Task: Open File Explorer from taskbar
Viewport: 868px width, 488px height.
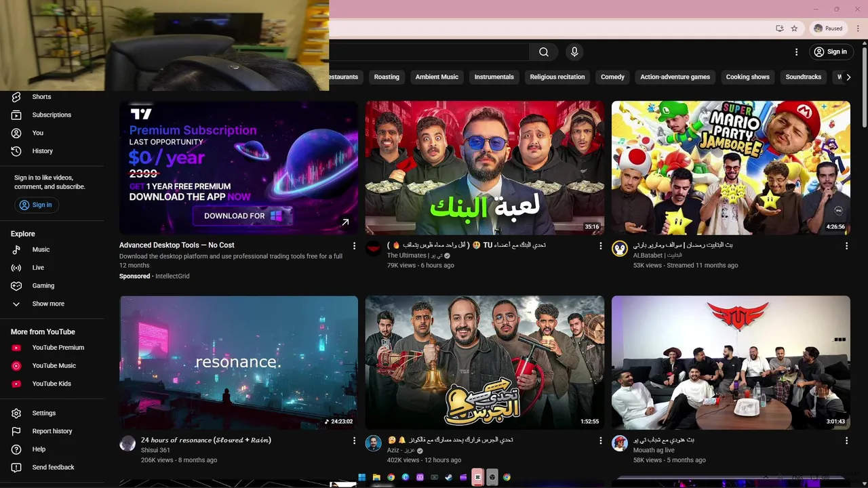Action: pyautogui.click(x=376, y=478)
